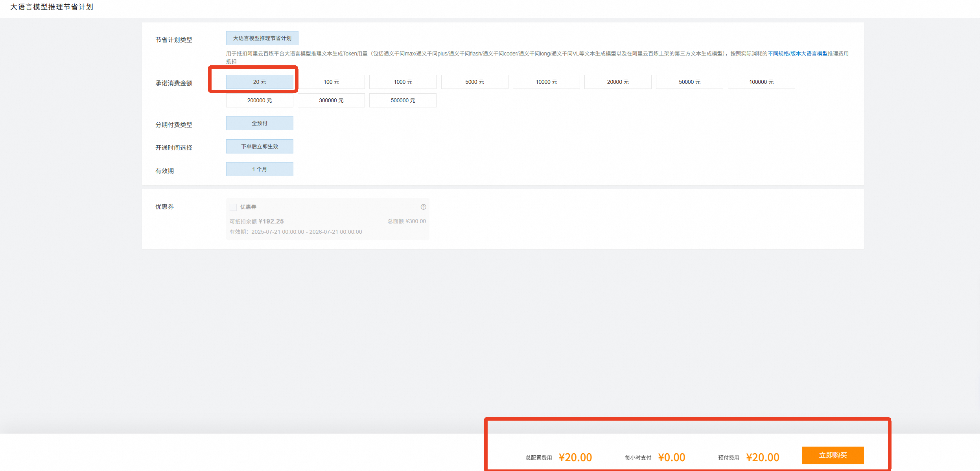Screen dimensions: 980x471
Task: Tick the 优惠券 coupon checkbox
Action: click(233, 207)
